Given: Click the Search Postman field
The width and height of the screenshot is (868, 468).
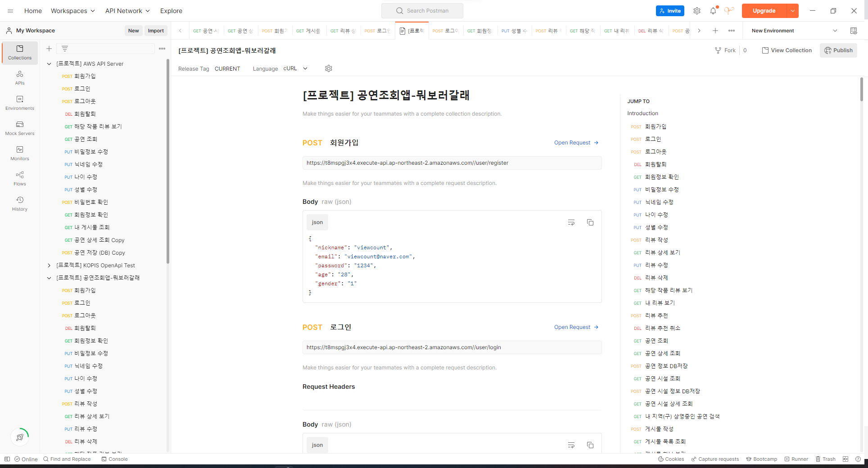Looking at the screenshot, I should point(422,11).
